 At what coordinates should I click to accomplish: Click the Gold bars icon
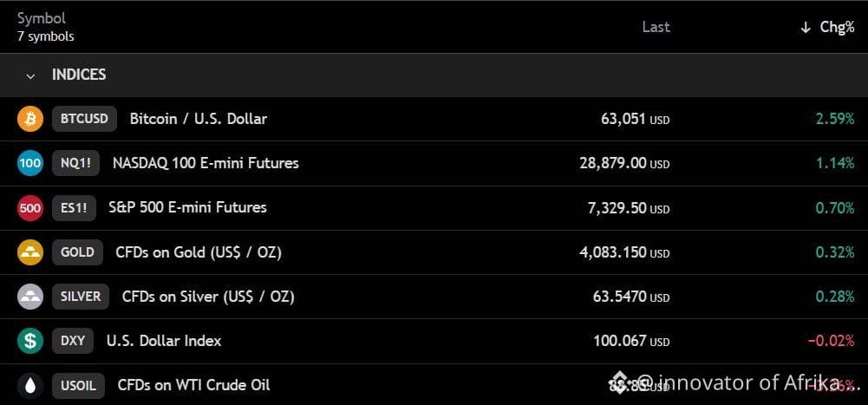[x=29, y=252]
